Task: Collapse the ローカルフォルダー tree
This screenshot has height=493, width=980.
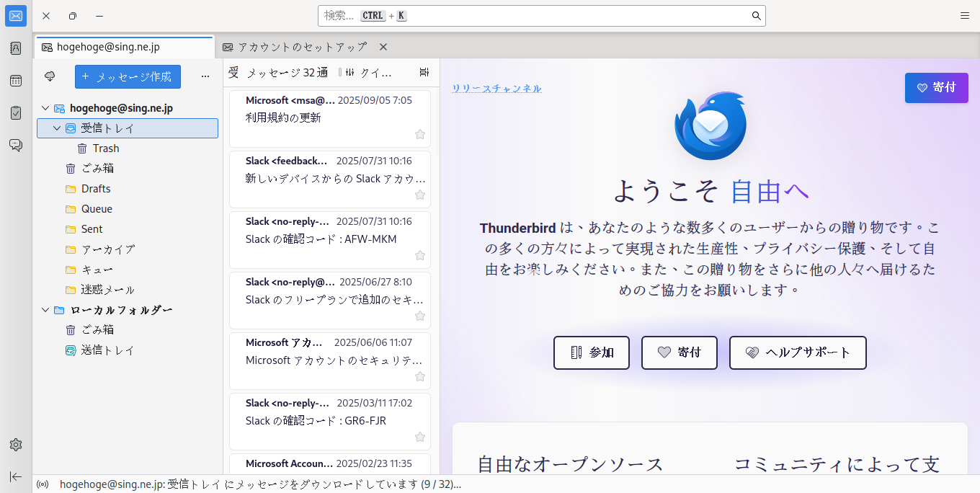Action: (45, 310)
